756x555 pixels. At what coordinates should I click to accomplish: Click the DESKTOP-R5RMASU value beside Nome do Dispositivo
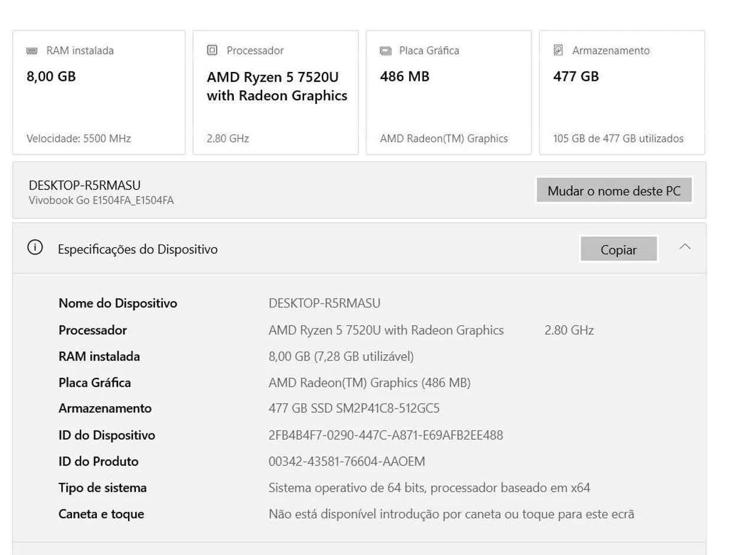point(324,303)
